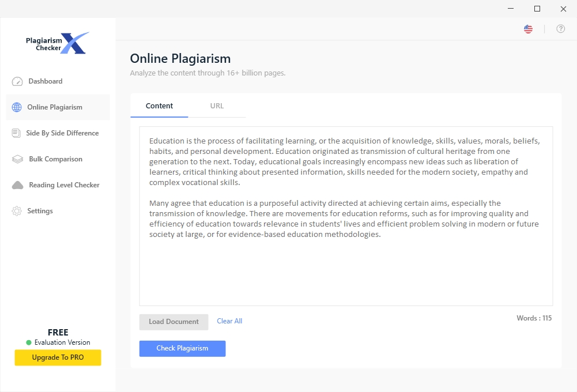
Task: Click the Load Document button
Action: point(174,322)
